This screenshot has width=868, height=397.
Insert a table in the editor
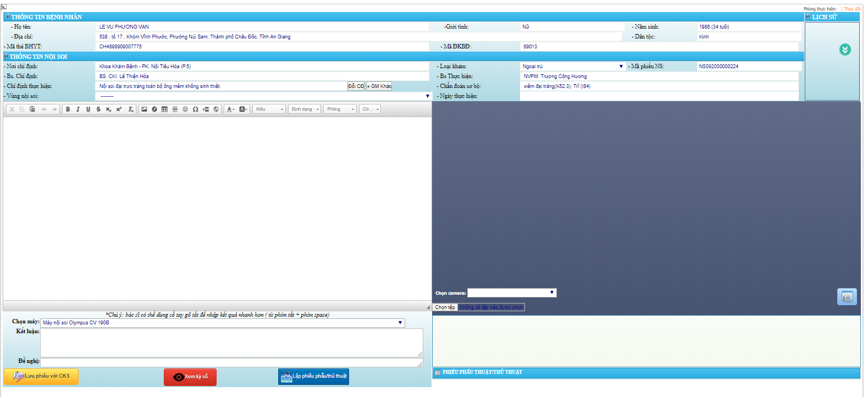(164, 109)
